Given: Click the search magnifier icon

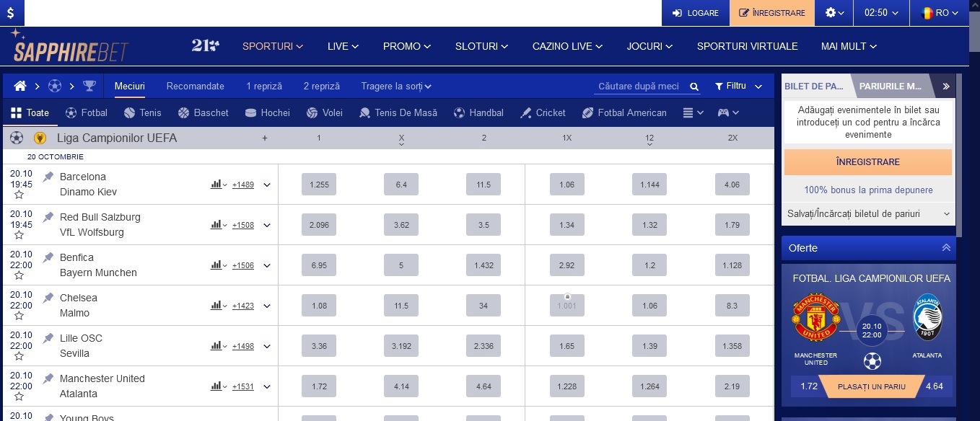Looking at the screenshot, I should click(694, 87).
